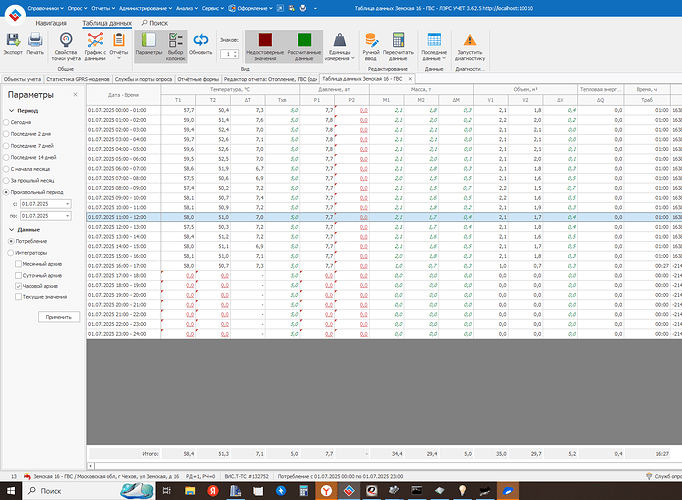Screen dimensions: 682x500
Task: Uncheck the 'Часовой архив' checkbox
Action: tap(18, 285)
